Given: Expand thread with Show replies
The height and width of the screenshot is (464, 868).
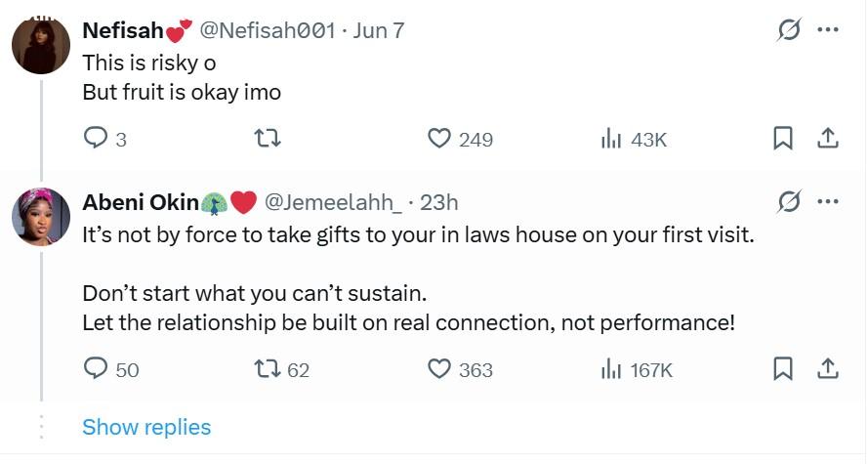Looking at the screenshot, I should click(146, 427).
